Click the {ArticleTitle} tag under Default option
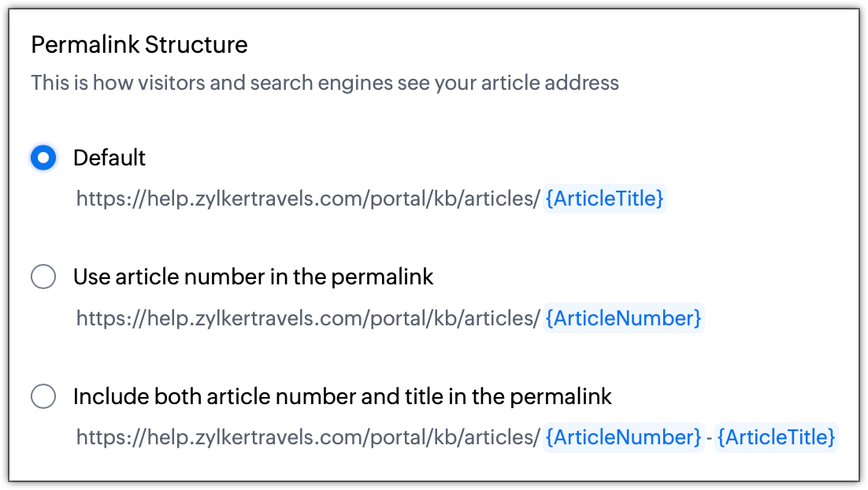This screenshot has width=868, height=490. 604,199
